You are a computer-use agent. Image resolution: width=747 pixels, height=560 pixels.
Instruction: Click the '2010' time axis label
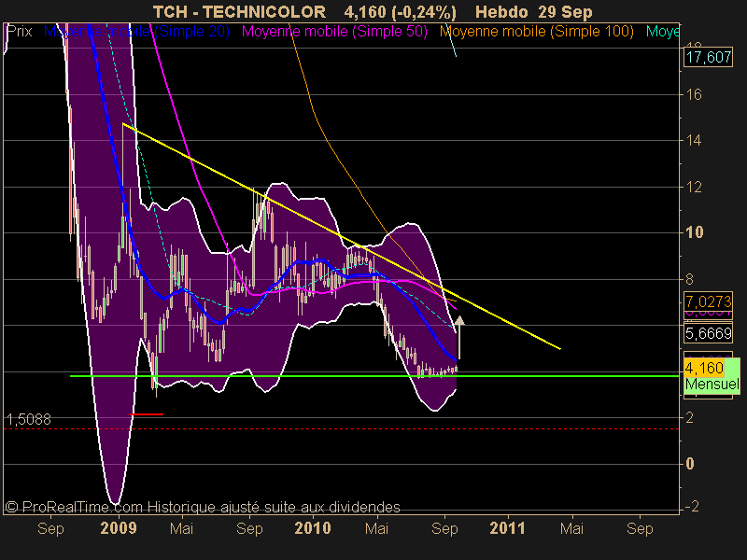pyautogui.click(x=313, y=528)
